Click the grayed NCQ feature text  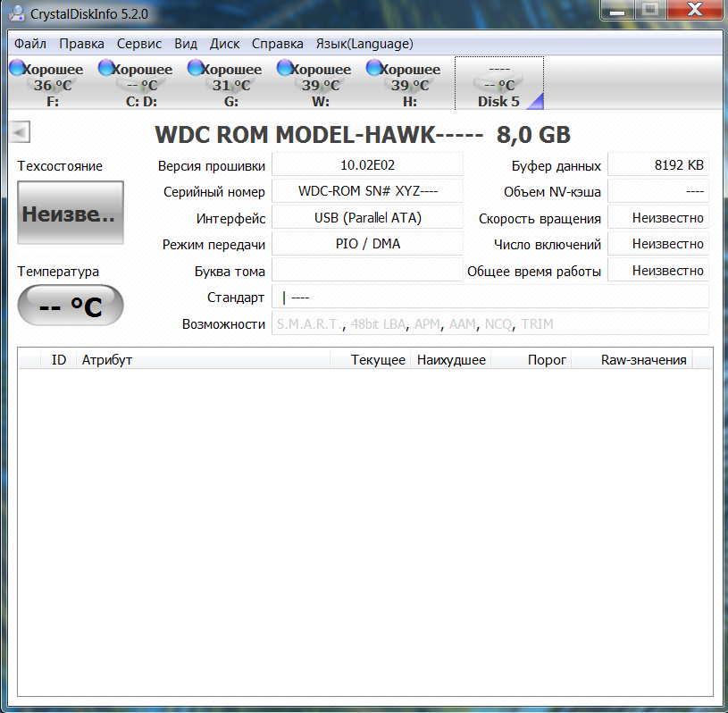[498, 323]
